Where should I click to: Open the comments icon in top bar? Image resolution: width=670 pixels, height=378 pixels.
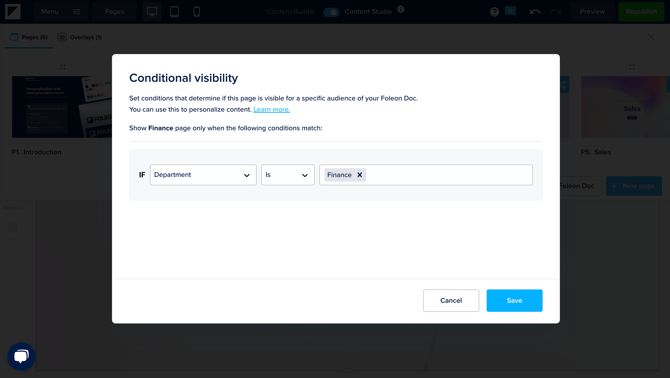click(x=510, y=12)
